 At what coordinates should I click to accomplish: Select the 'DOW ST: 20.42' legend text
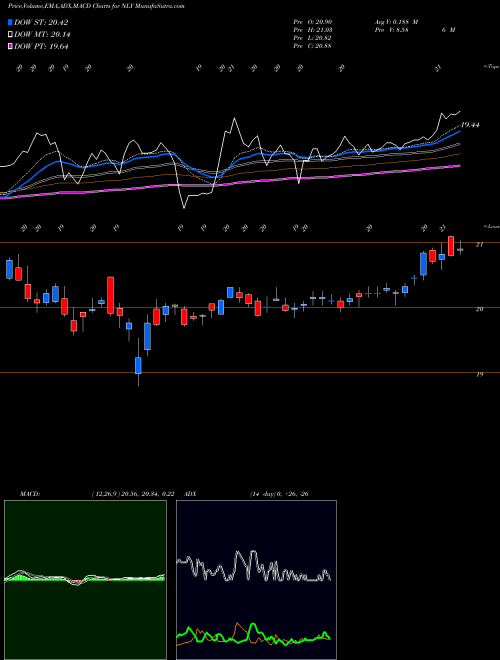click(x=41, y=22)
